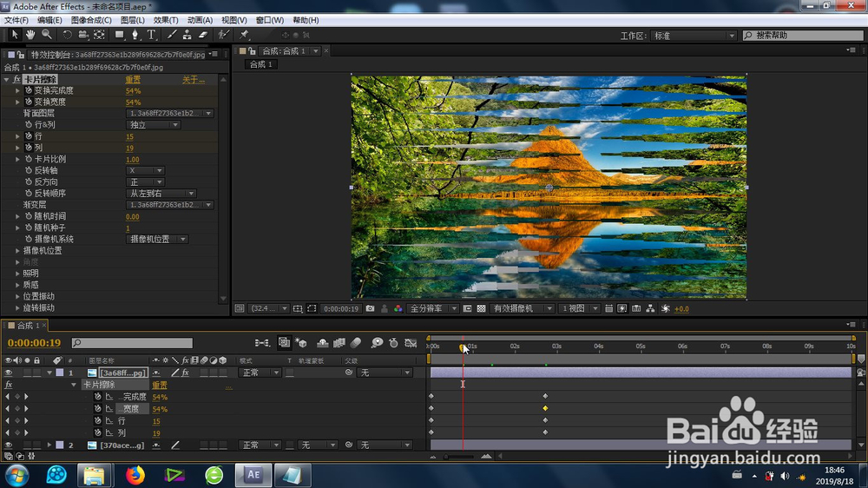Open the 效果(T) menu
This screenshot has width=868, height=488.
coord(166,20)
